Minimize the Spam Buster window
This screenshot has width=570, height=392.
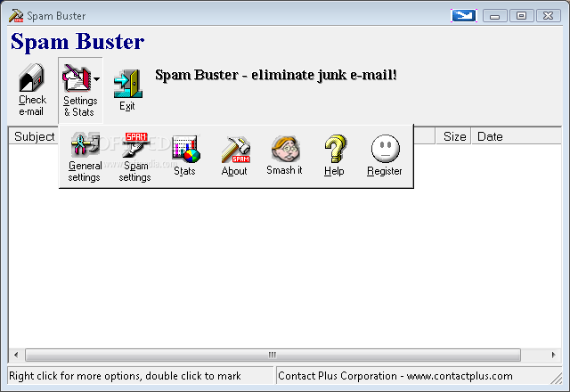click(x=495, y=16)
